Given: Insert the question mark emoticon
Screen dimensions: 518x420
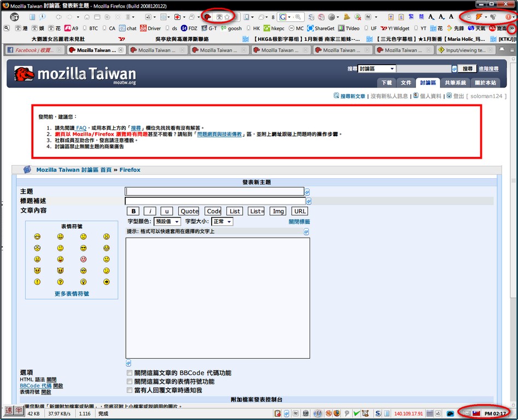Looking at the screenshot, I should coord(60,282).
